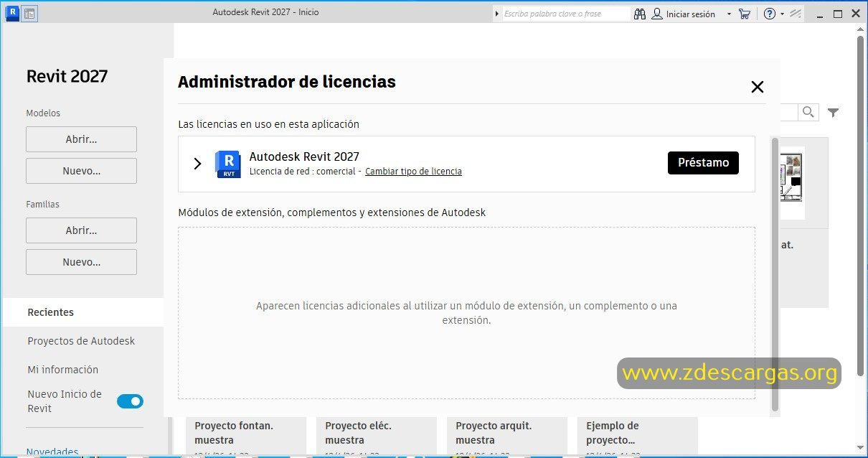Expand the search box arrow at its left

point(497,14)
